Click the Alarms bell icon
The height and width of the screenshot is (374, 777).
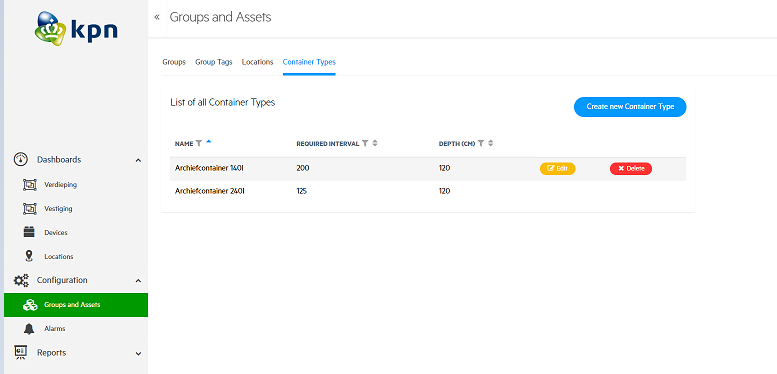pos(29,328)
